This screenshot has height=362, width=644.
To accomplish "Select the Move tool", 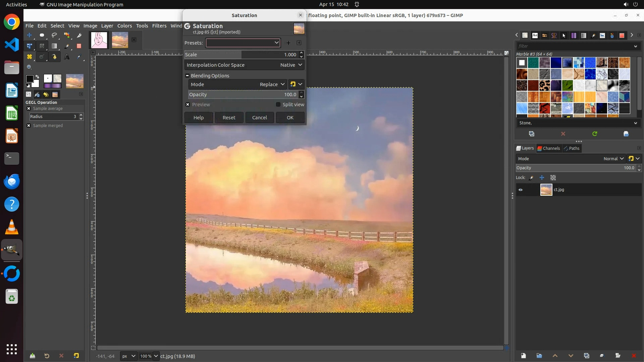I will click(30, 35).
